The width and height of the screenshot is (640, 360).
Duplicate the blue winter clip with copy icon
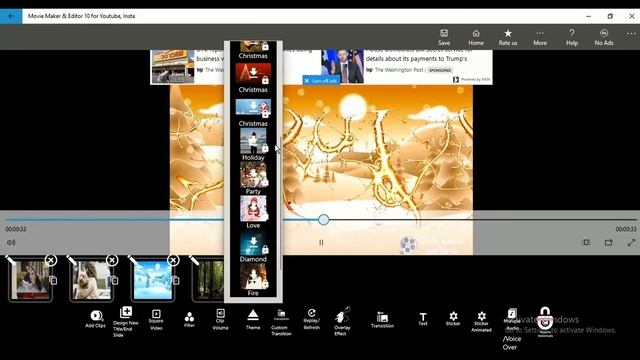175,280
